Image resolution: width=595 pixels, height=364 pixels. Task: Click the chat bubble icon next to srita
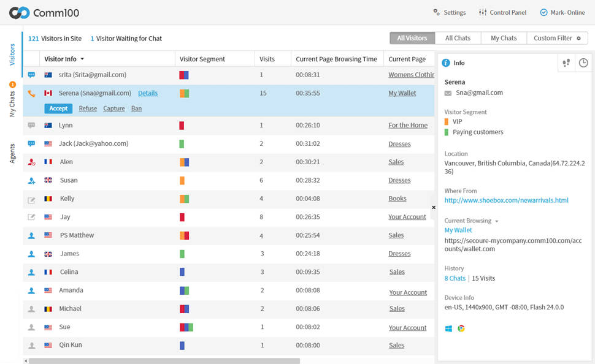pyautogui.click(x=31, y=75)
